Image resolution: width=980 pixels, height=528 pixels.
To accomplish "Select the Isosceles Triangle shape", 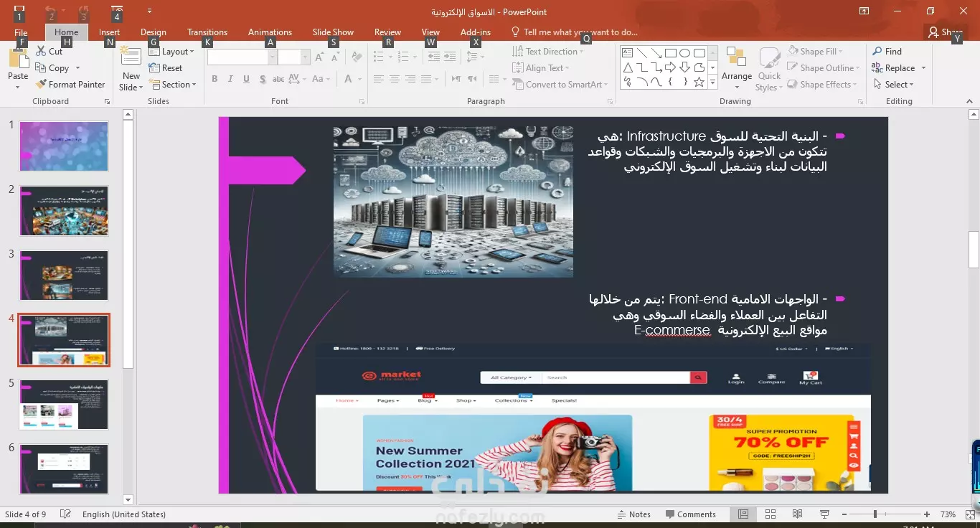I will [627, 67].
